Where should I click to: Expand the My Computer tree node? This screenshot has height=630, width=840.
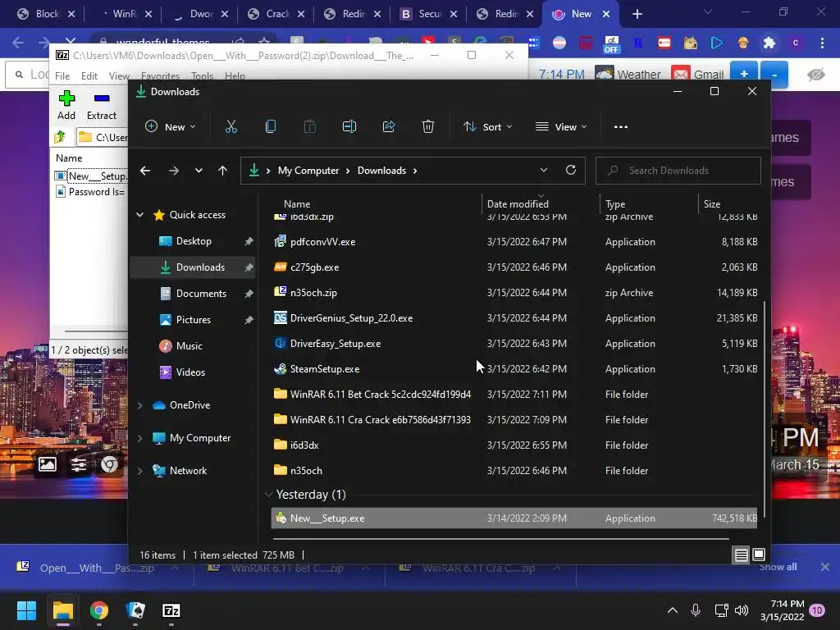[x=139, y=438]
